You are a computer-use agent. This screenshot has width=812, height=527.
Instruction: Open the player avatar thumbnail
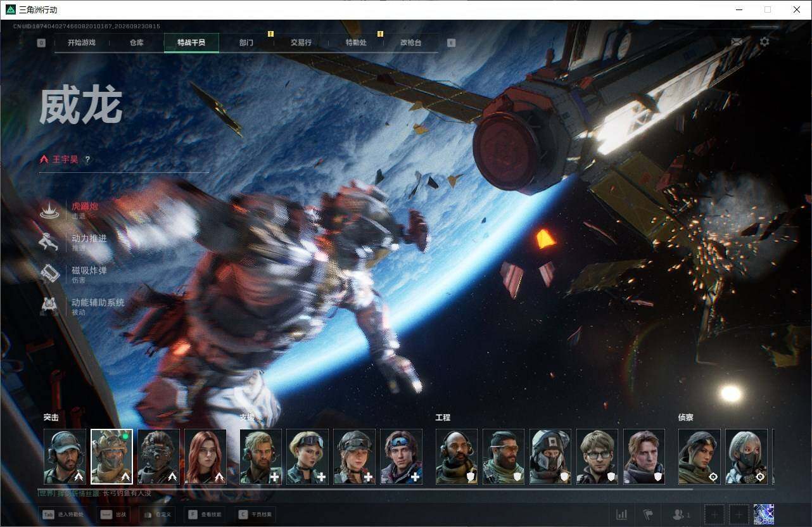(x=764, y=514)
